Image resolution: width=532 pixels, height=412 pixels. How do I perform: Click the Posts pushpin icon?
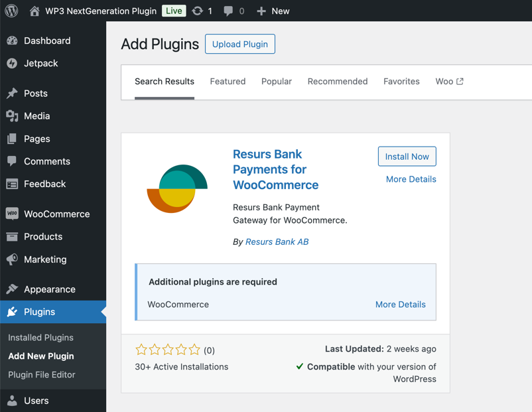click(12, 94)
